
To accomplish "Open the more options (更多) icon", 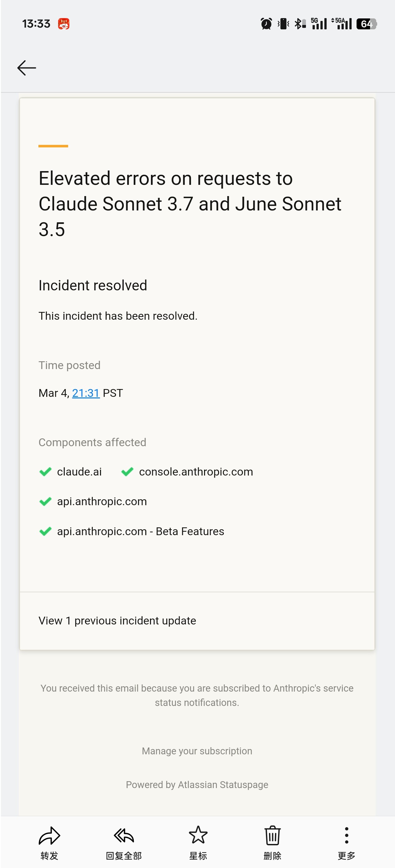I will (347, 836).
